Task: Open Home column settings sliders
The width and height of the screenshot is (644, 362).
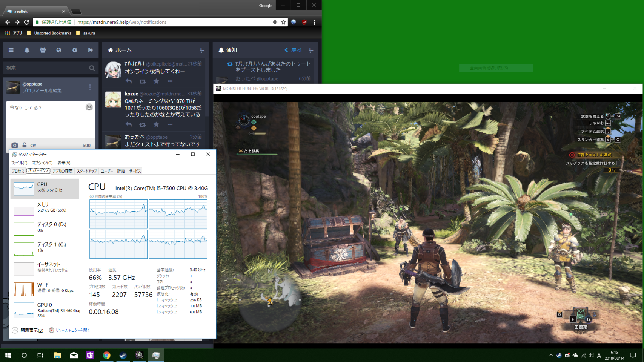Action: click(202, 50)
